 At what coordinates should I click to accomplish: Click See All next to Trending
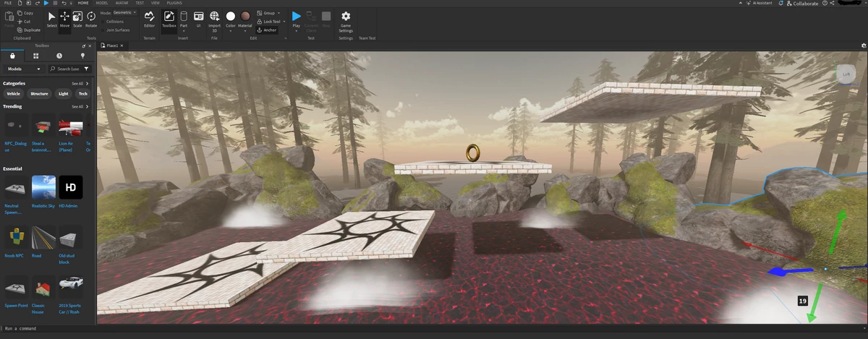(x=77, y=106)
